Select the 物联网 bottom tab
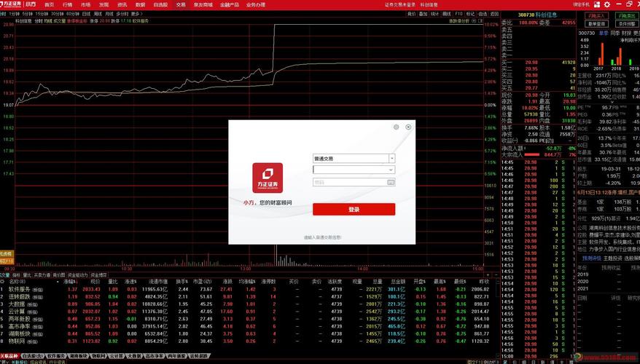Image resolution: width=640 pixels, height=364 pixels. [98, 356]
